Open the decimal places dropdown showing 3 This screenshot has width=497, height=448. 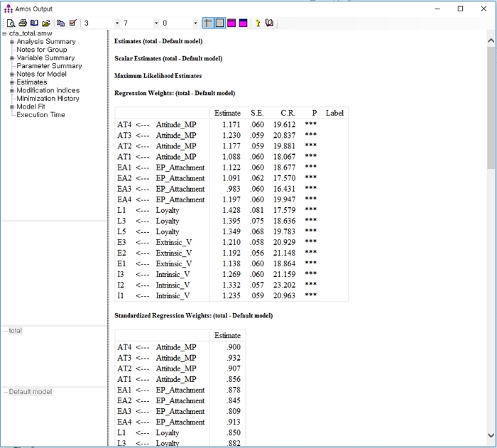point(117,23)
